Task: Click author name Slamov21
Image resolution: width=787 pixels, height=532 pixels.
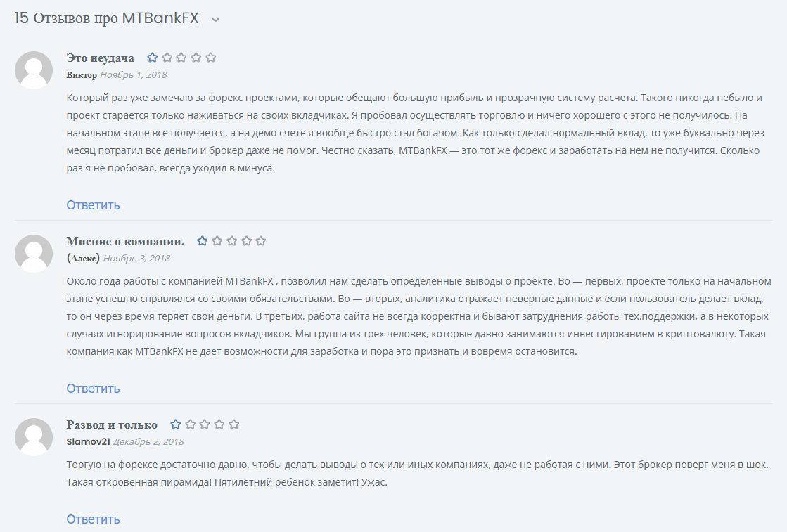Action: 89,442
